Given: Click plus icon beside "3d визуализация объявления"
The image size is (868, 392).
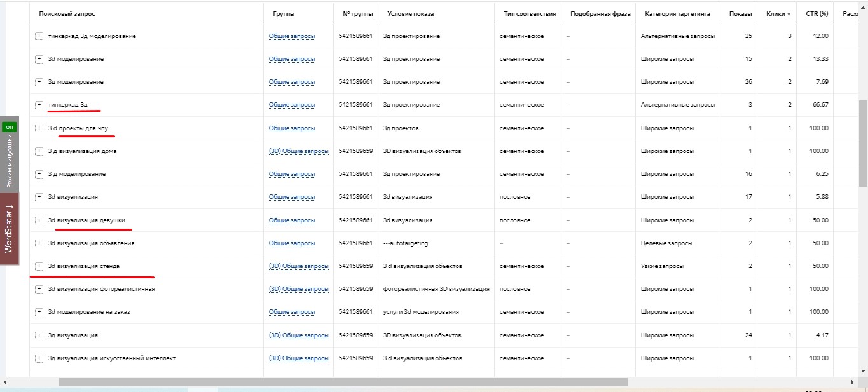Looking at the screenshot, I should 39,243.
